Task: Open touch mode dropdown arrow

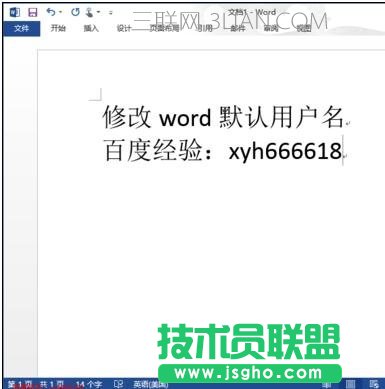Action: pos(98,13)
